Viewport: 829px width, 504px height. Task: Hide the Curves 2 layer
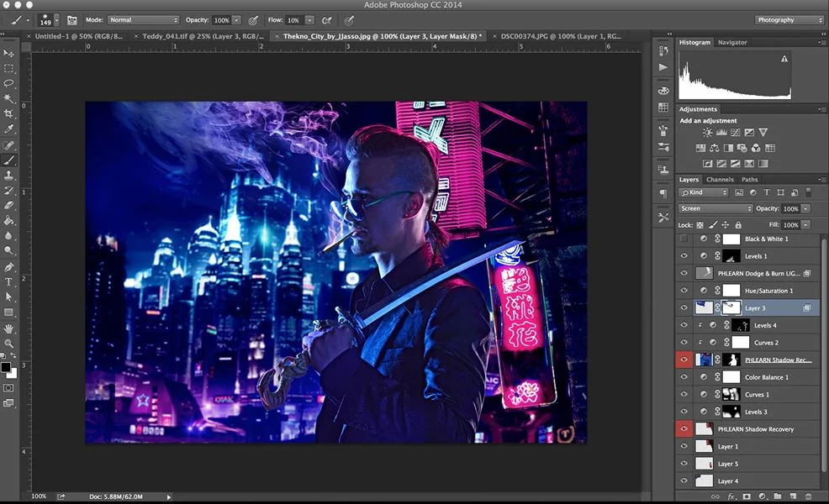(x=684, y=343)
